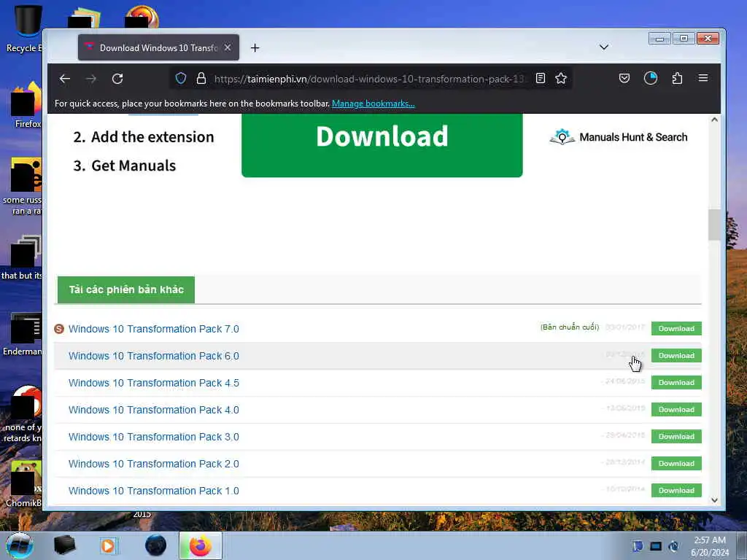
Task: Open the Windows Start orb
Action: pyautogui.click(x=20, y=545)
